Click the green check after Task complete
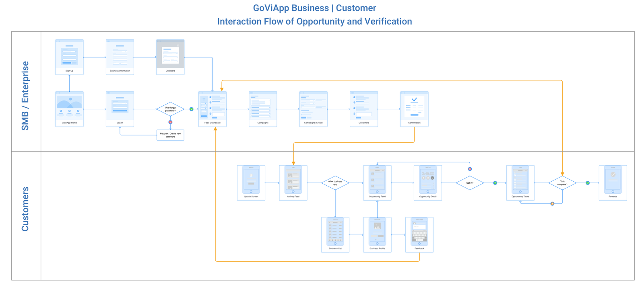The width and height of the screenshot is (644, 285). tap(588, 183)
